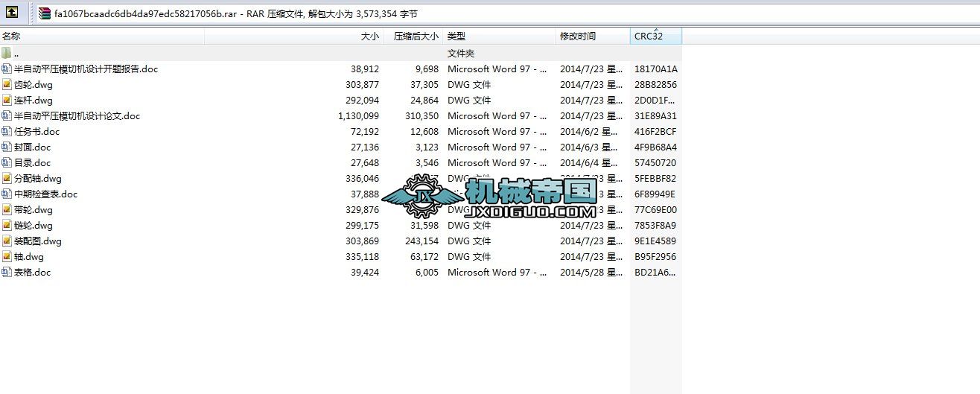
Task: Click CRC32 value 4F9B68A4
Action: [x=656, y=147]
